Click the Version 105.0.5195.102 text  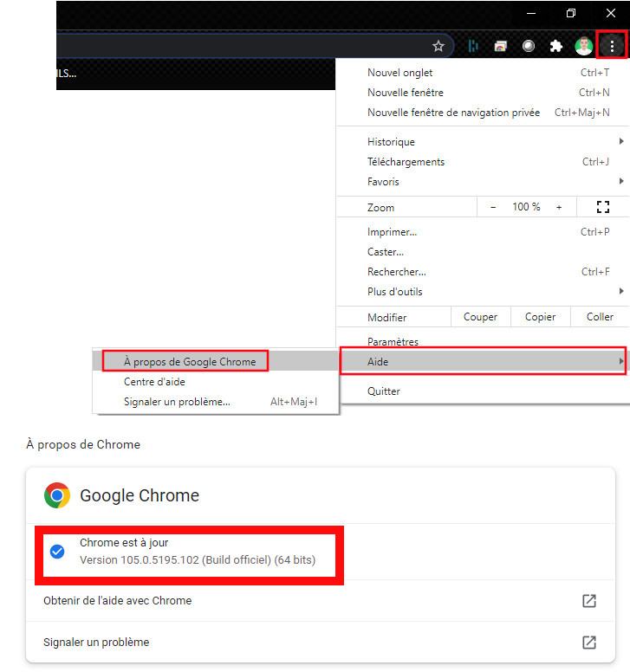point(198,560)
